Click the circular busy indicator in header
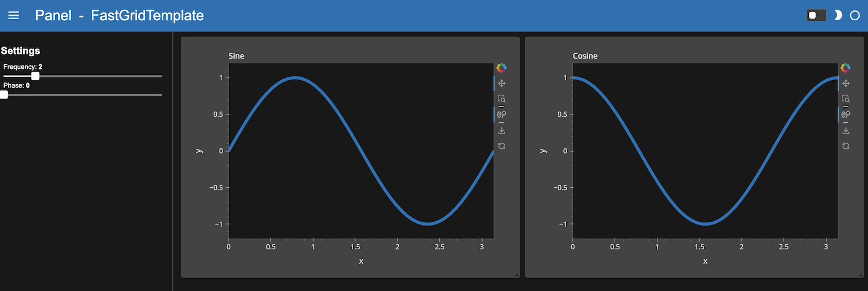The width and height of the screenshot is (868, 291). [x=854, y=15]
